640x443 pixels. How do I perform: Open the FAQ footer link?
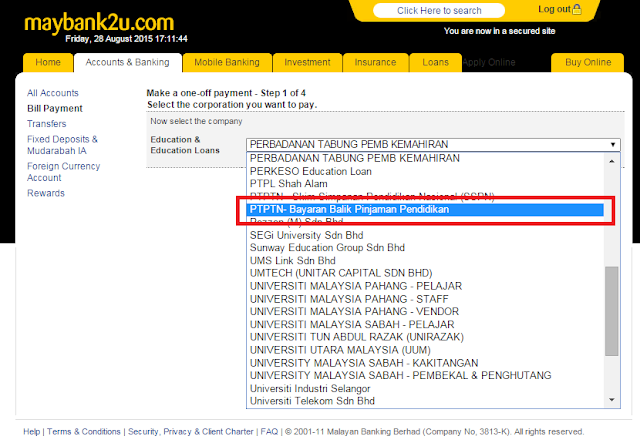pyautogui.click(x=269, y=432)
